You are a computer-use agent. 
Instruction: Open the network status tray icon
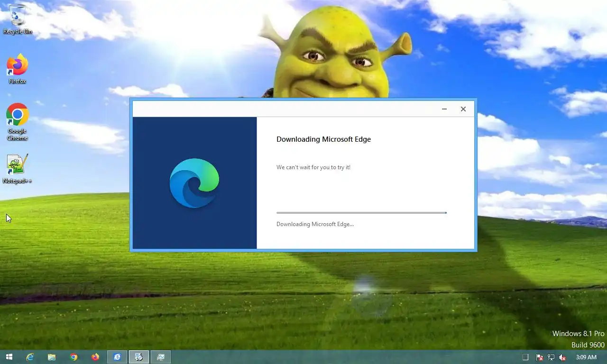click(x=551, y=357)
